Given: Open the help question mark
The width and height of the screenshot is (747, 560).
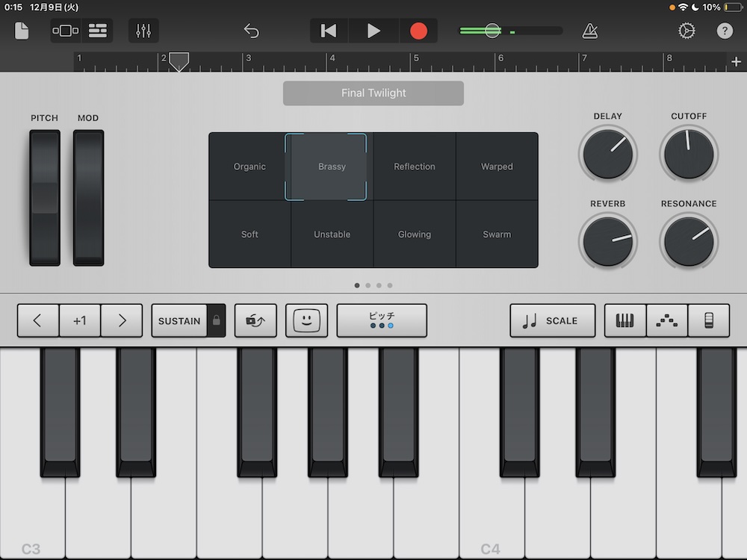Looking at the screenshot, I should pos(725,31).
